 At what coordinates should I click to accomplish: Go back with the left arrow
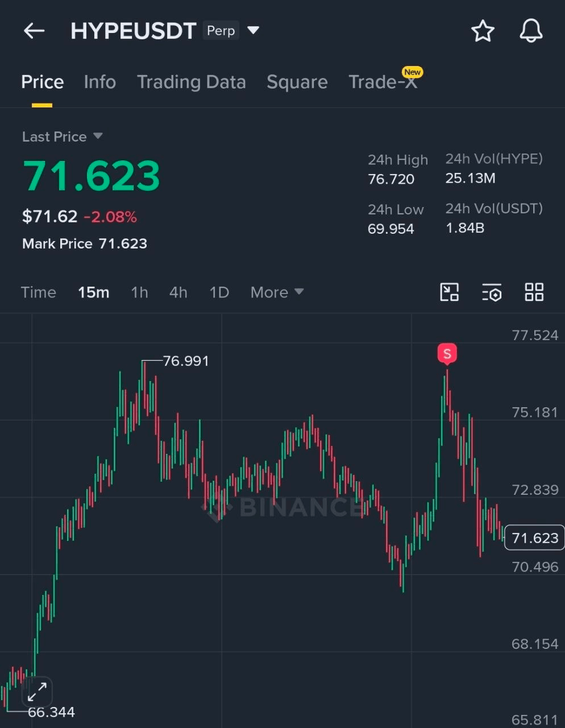pyautogui.click(x=34, y=31)
